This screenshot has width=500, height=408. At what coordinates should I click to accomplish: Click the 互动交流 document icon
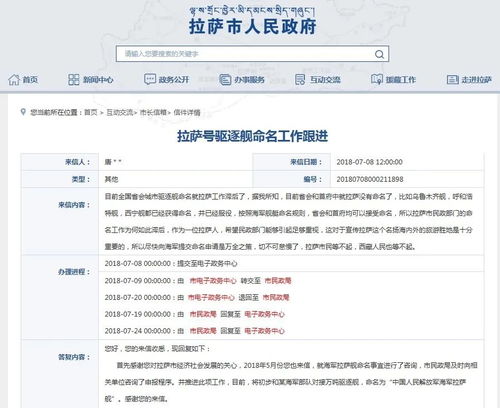(x=300, y=80)
